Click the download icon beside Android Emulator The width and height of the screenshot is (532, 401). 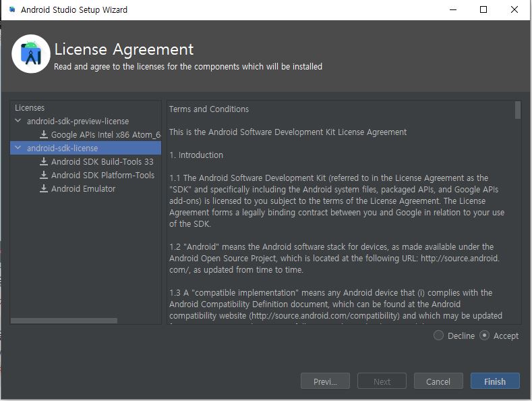(43, 188)
